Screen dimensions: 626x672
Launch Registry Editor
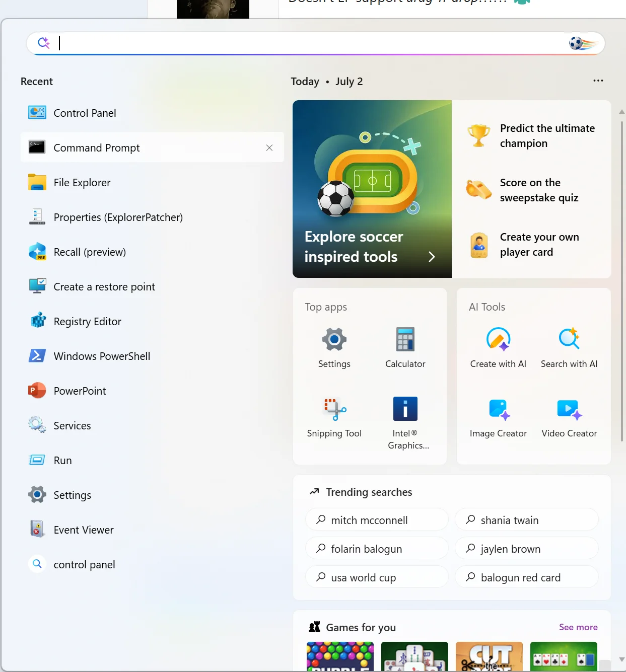(x=152, y=321)
